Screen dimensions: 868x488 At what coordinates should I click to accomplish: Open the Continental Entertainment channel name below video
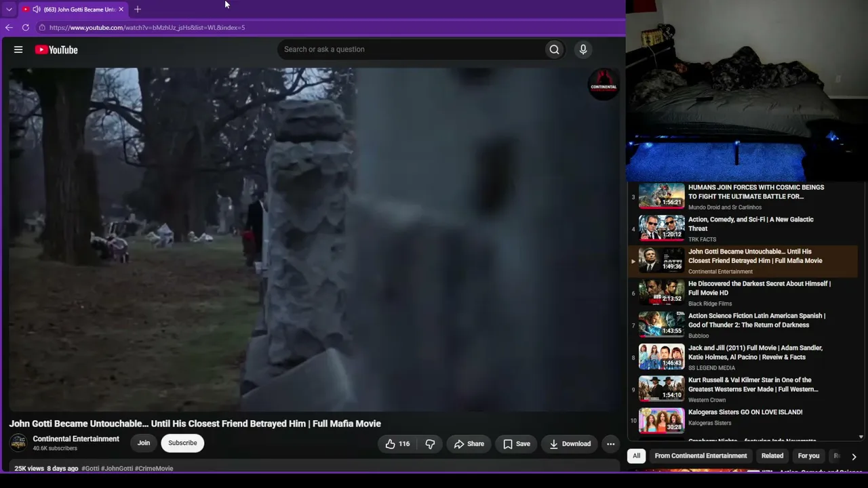pos(76,439)
